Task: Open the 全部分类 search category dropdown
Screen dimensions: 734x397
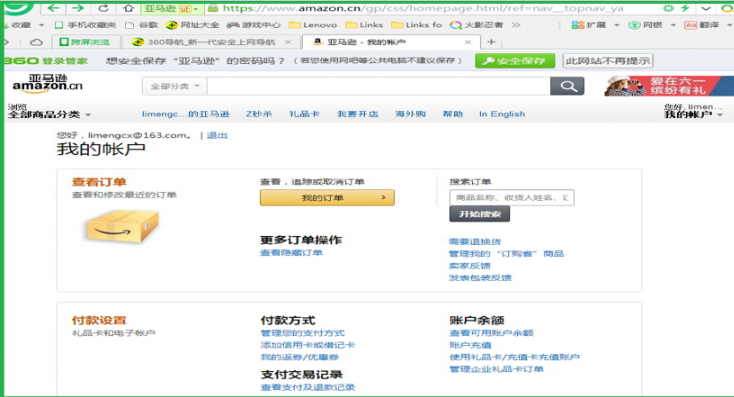Action: (x=175, y=87)
